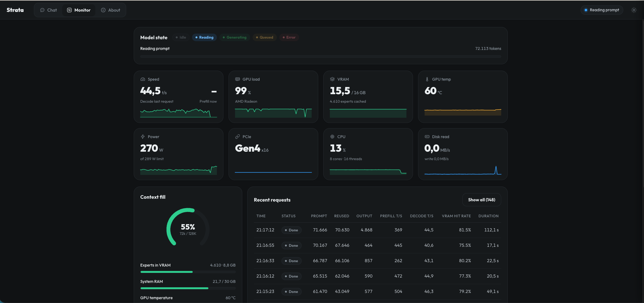Click the Reading prompt progress bar
The width and height of the screenshot is (644, 303).
(321, 57)
